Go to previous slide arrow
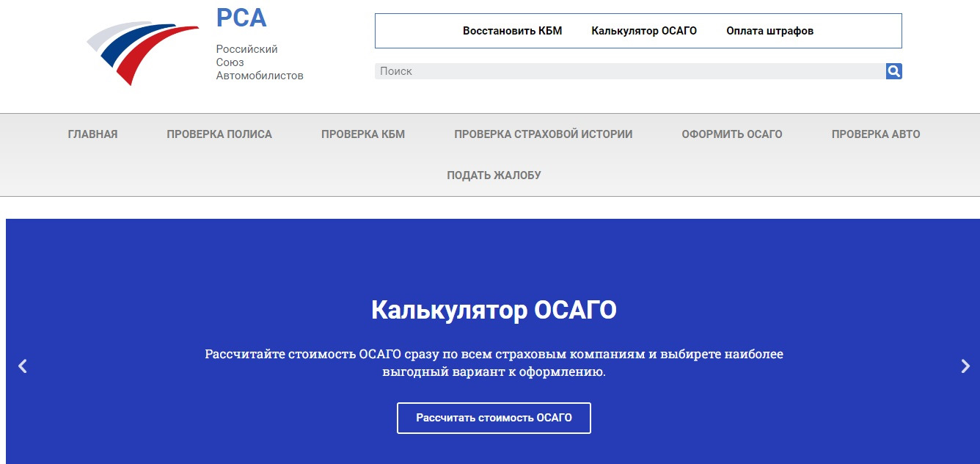The height and width of the screenshot is (464, 980). (x=23, y=366)
